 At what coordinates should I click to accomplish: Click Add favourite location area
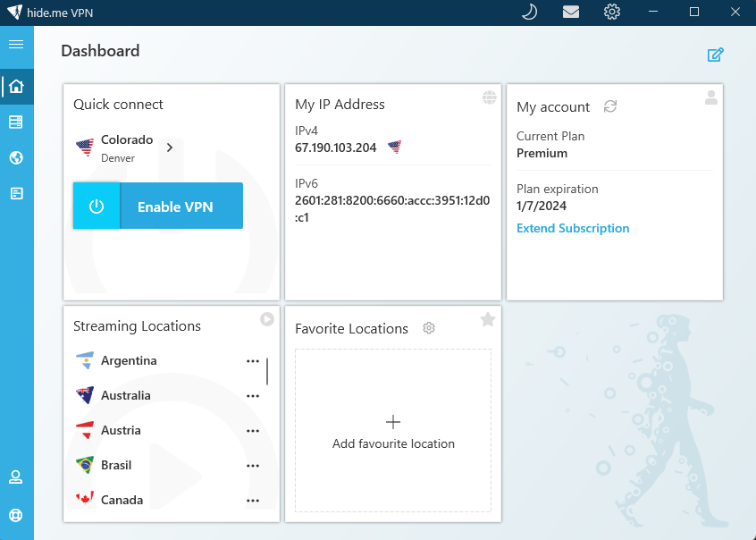point(393,430)
